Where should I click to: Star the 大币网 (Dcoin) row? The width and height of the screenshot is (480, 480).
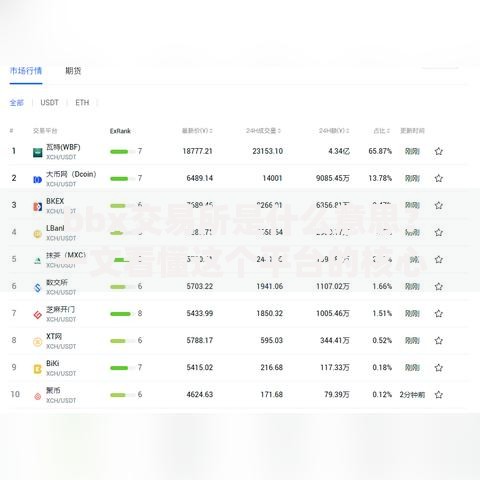[x=439, y=178]
